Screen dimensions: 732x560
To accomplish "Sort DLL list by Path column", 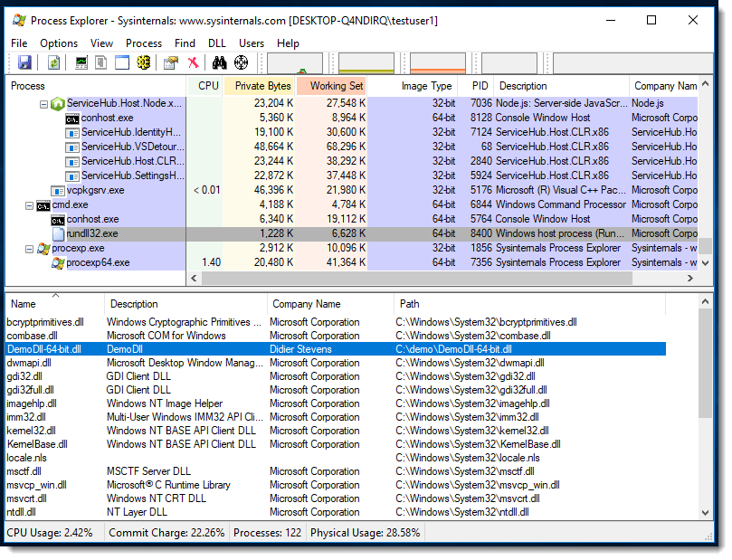I will (409, 304).
